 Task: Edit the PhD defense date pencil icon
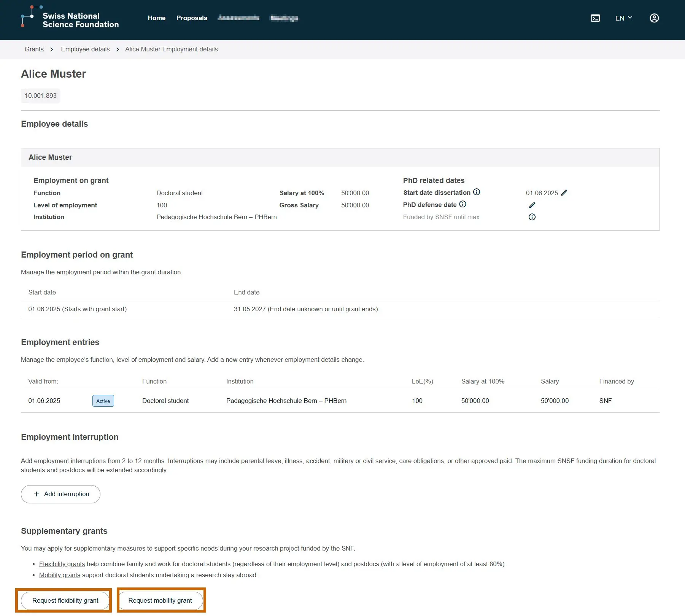click(532, 205)
